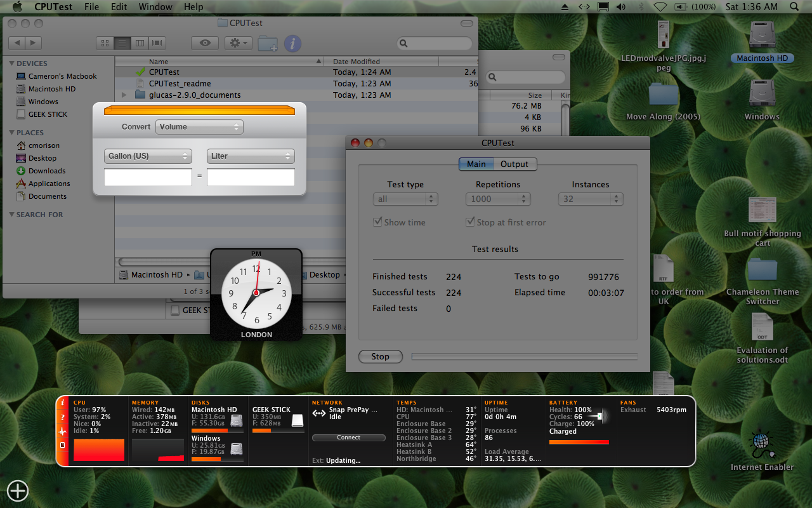Click the left Gallon value input field
Viewport: 812px width, 508px height.
[x=148, y=177]
